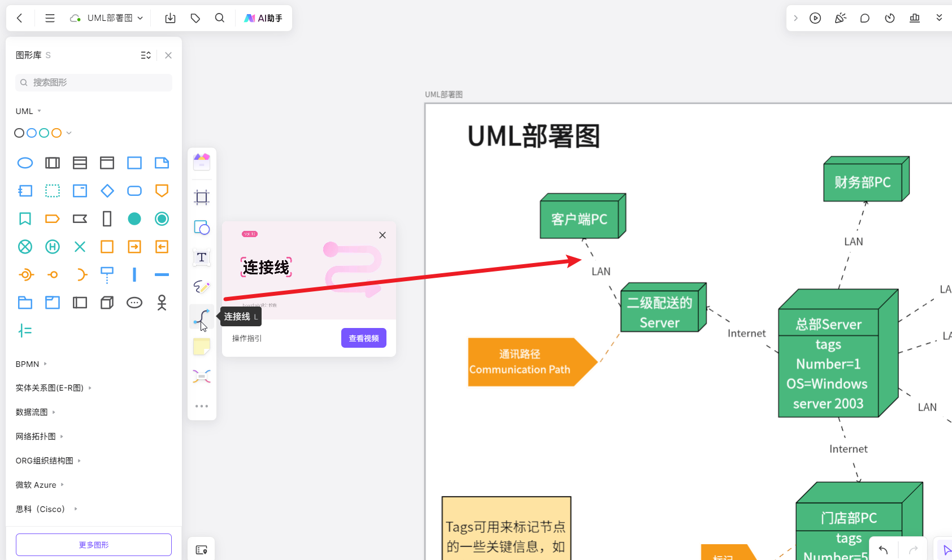This screenshot has height=560, width=952.
Task: Select the Sticky Note tool
Action: (x=202, y=346)
